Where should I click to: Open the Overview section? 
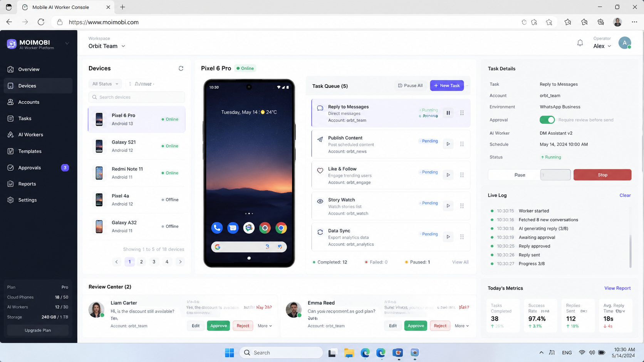coord(38,69)
